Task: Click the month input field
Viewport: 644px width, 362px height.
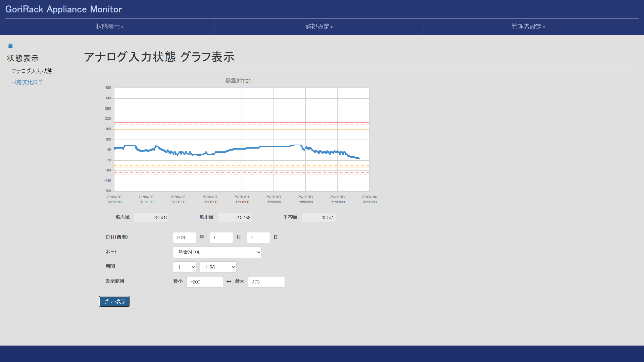Action: [221, 238]
